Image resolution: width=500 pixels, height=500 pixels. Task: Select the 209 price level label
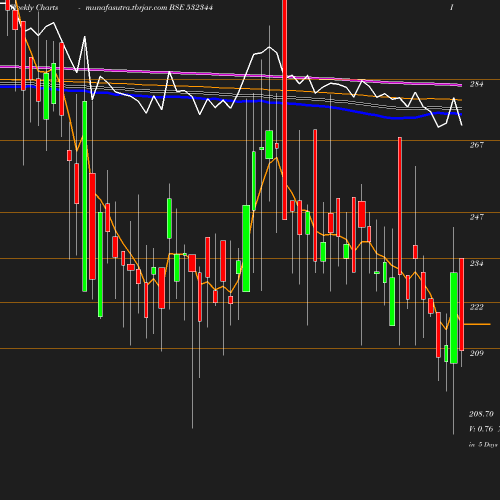tap(476, 353)
